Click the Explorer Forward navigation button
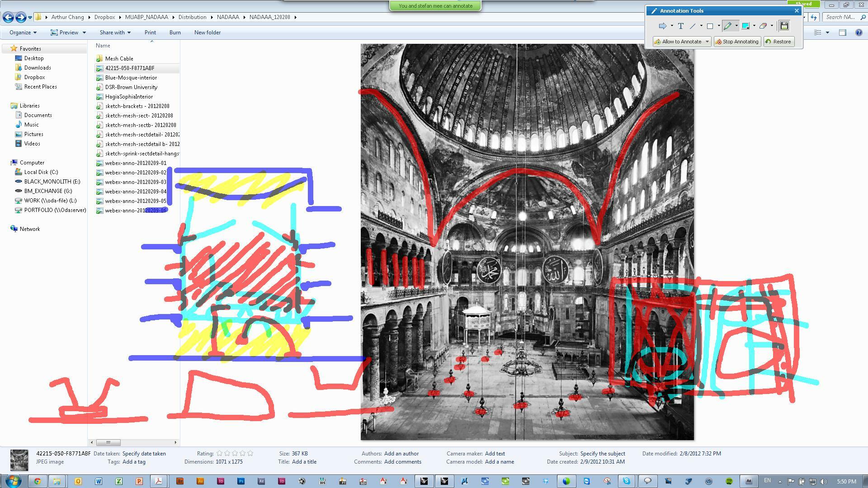Viewport: 868px width, 488px height. [21, 17]
